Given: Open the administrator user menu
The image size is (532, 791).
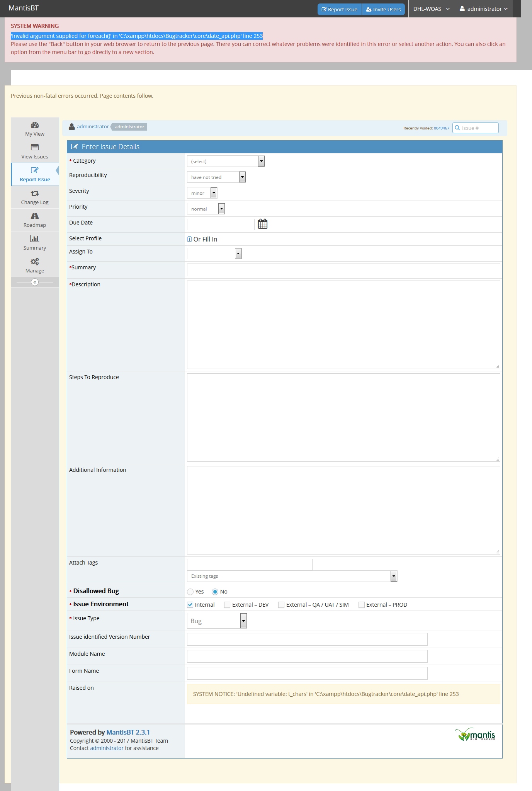Looking at the screenshot, I should click(483, 9).
